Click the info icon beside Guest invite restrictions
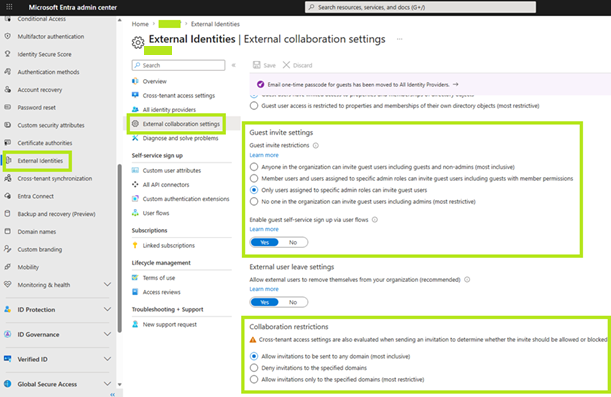The height and width of the screenshot is (397, 611). 316,145
